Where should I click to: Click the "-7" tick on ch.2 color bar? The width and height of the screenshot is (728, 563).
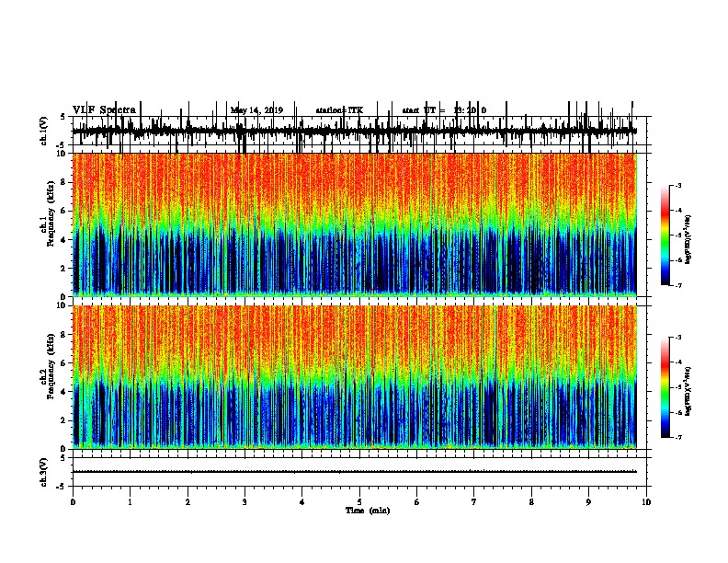677,437
